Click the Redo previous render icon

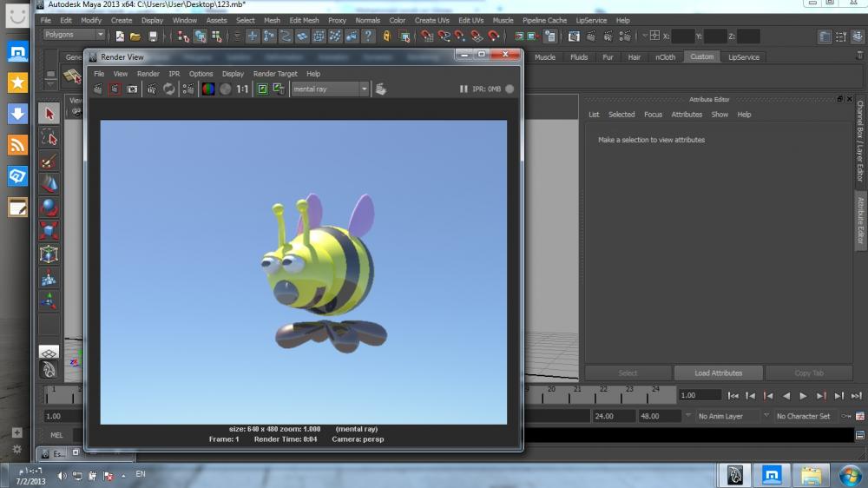[x=98, y=89]
